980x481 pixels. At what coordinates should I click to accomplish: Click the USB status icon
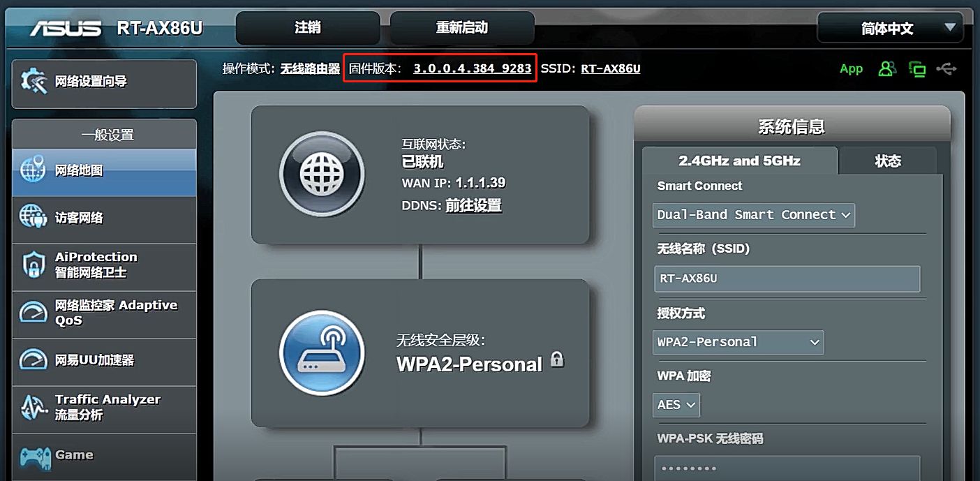coord(946,68)
